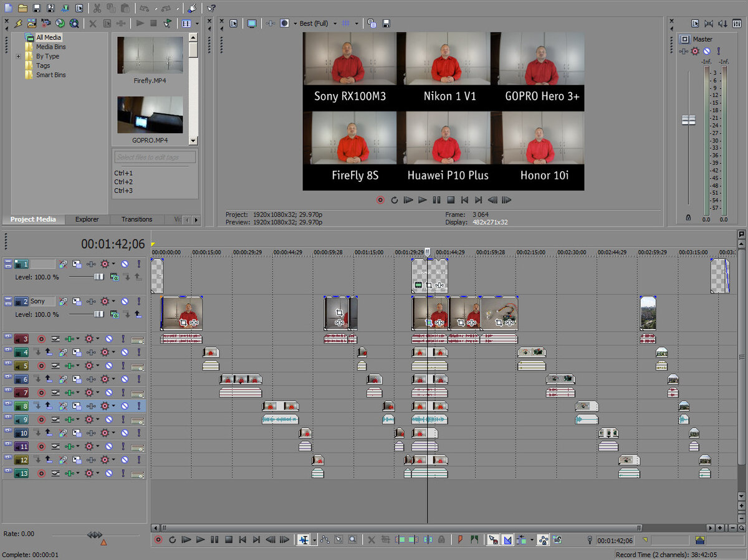Toggle Enable Snapping in the bottom toolbar
Screen dimensions: 748x560
[x=493, y=540]
